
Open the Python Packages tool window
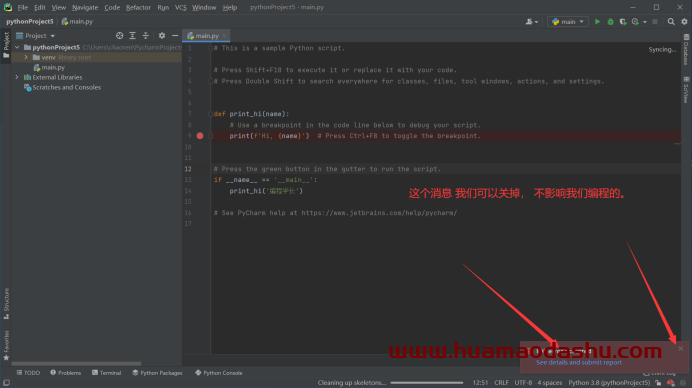tap(157, 373)
